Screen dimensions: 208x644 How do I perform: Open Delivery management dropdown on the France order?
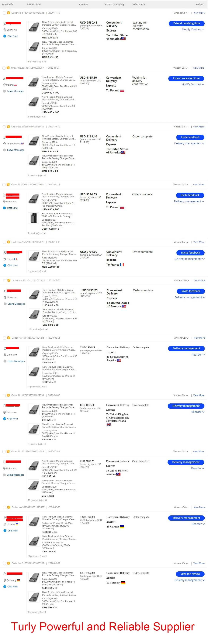(189, 259)
